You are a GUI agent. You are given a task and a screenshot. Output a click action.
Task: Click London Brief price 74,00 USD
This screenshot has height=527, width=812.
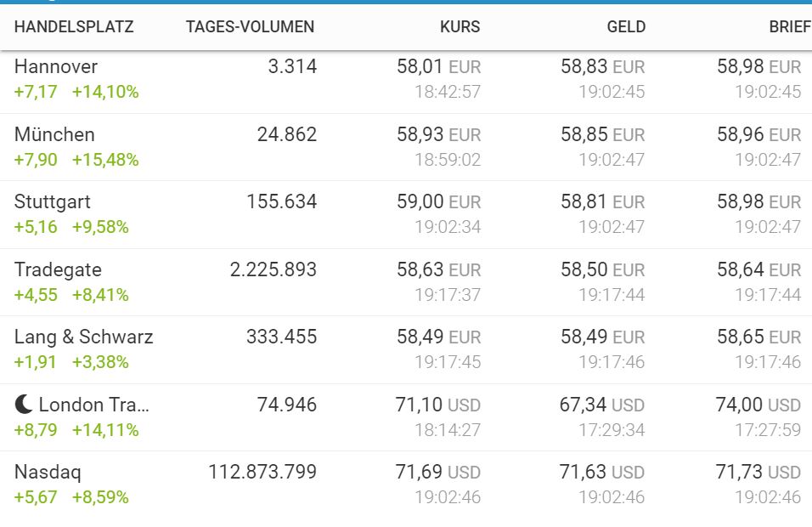758,405
